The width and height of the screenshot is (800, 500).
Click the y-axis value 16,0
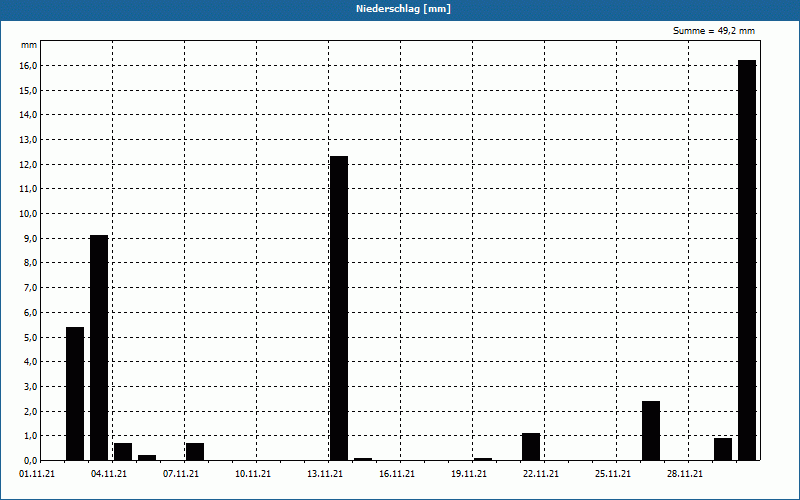click(29, 66)
